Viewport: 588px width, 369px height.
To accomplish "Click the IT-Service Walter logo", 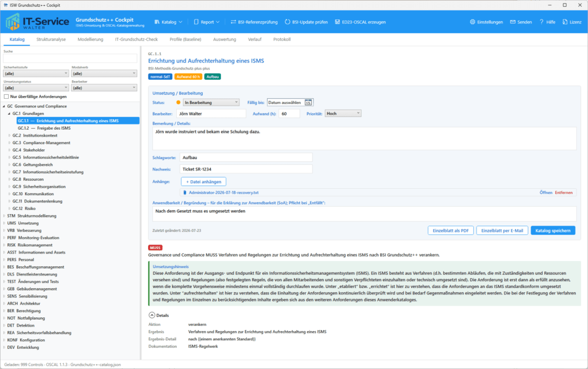I will coord(37,22).
